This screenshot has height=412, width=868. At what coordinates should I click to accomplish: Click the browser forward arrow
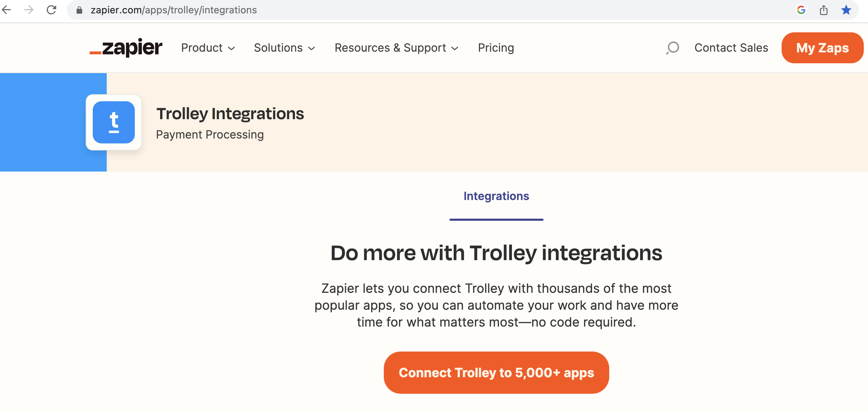pos(29,10)
